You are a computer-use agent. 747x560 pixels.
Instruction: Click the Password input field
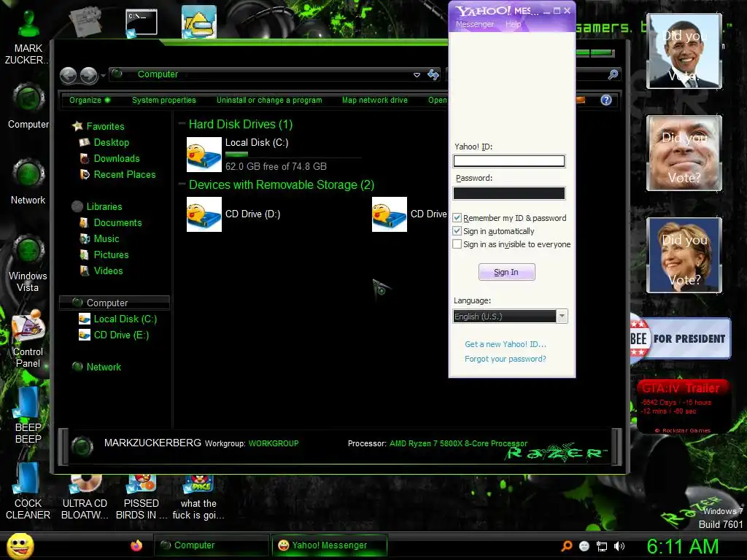tap(508, 192)
